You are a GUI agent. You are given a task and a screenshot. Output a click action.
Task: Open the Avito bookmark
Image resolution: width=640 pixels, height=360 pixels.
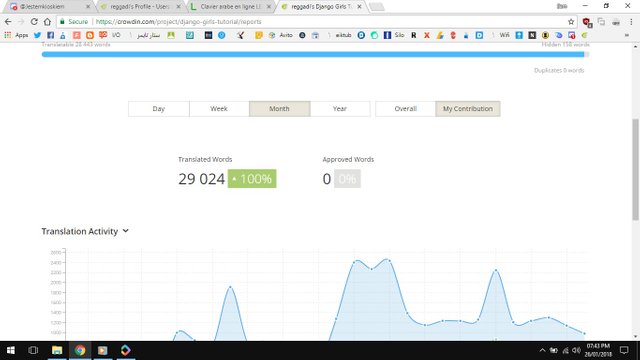[x=282, y=35]
